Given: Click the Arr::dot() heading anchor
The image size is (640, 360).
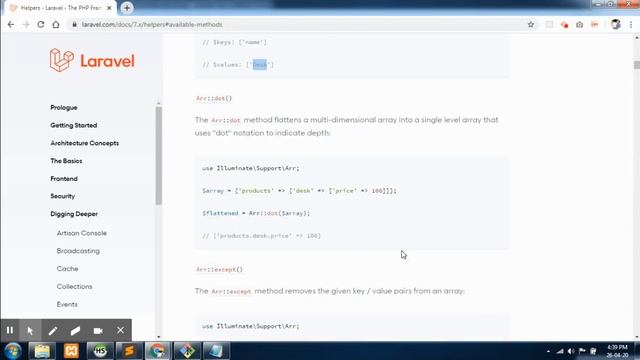Looking at the screenshot, I should (214, 98).
